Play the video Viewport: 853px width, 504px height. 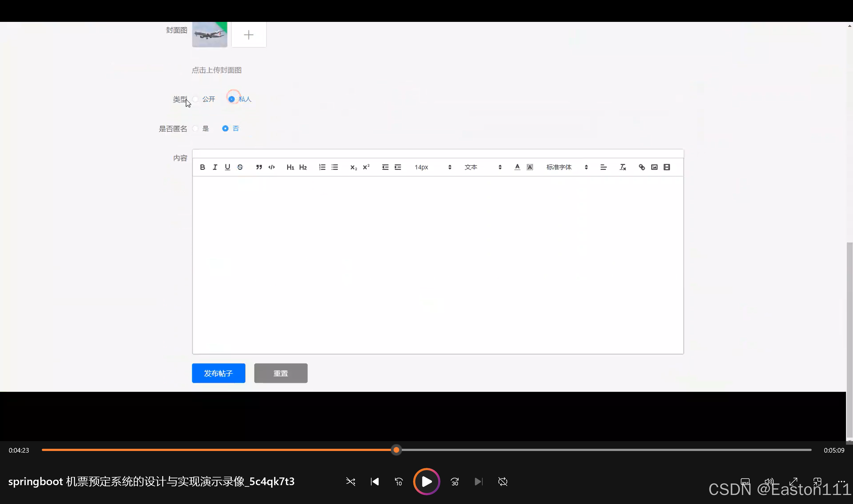[427, 482]
